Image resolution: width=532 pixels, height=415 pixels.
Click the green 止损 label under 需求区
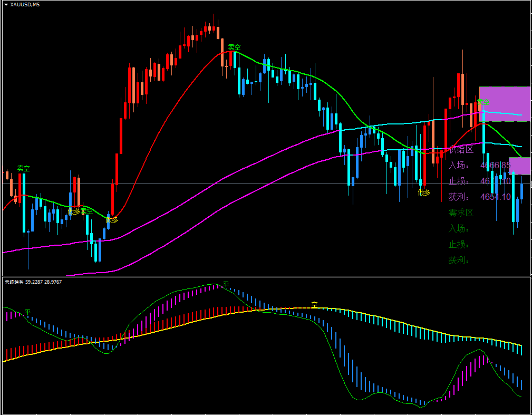coord(459,244)
